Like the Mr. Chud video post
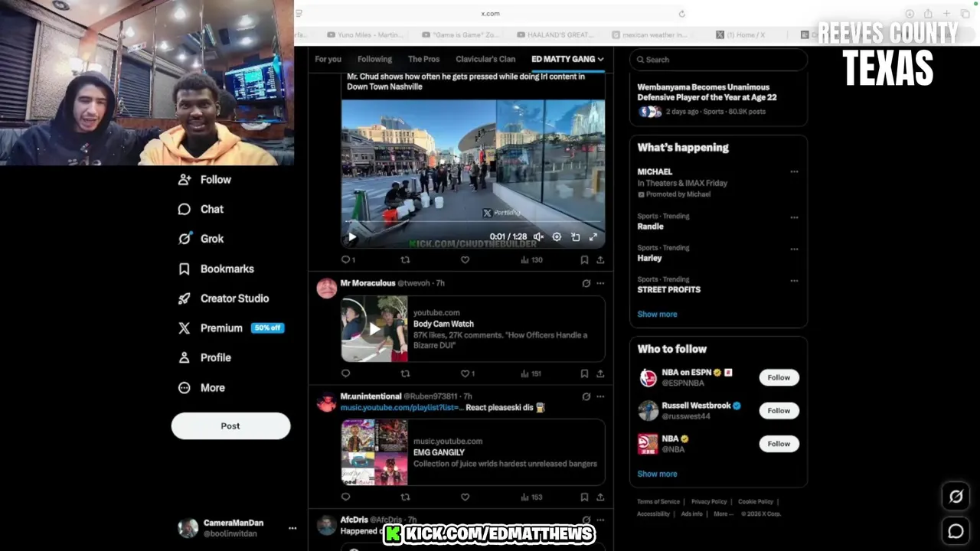This screenshot has width=980, height=551. pyautogui.click(x=465, y=260)
